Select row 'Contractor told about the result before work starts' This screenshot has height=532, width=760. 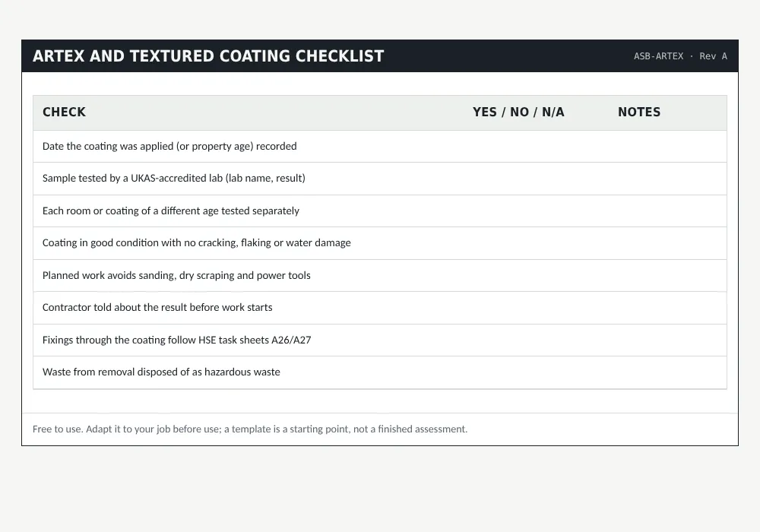click(x=380, y=308)
